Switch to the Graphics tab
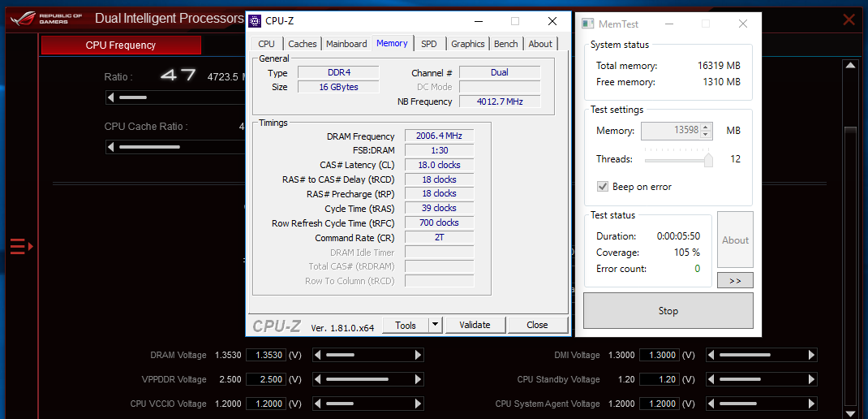The height and width of the screenshot is (419, 868). click(x=468, y=44)
